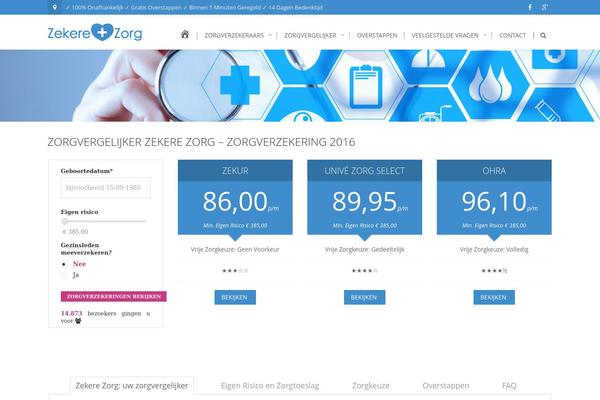The width and height of the screenshot is (600, 400).
Task: Click the Zekur star rating
Action: coord(235,271)
